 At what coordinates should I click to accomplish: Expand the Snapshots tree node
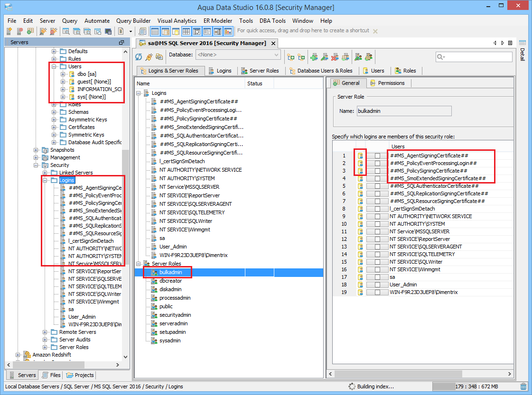coord(36,150)
